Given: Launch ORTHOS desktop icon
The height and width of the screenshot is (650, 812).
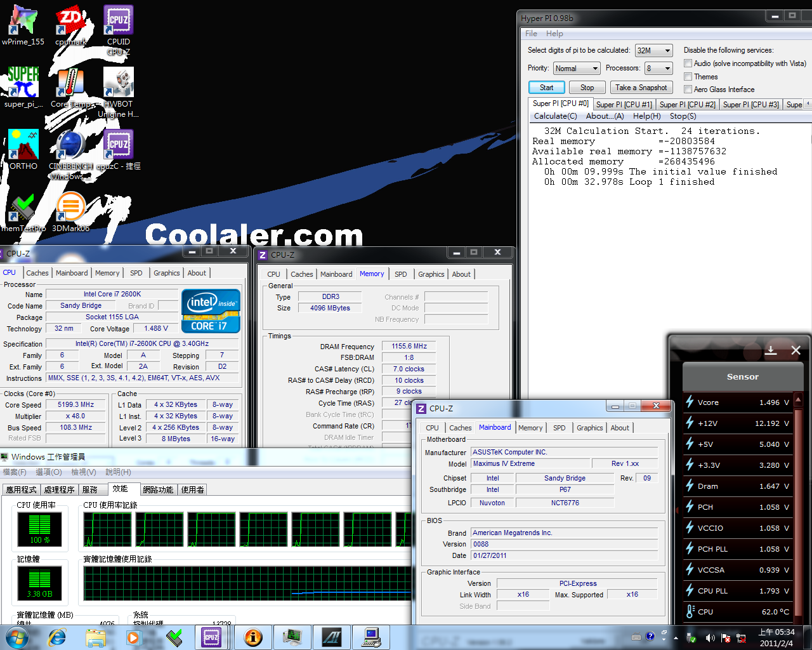Looking at the screenshot, I should tap(23, 150).
